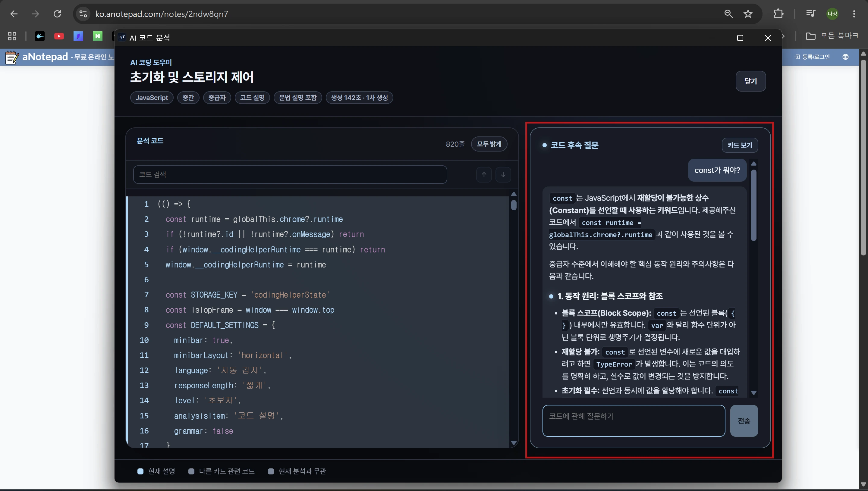Open the apps grid in bookmarks bar
Viewport: 868px width, 491px height.
click(x=12, y=36)
